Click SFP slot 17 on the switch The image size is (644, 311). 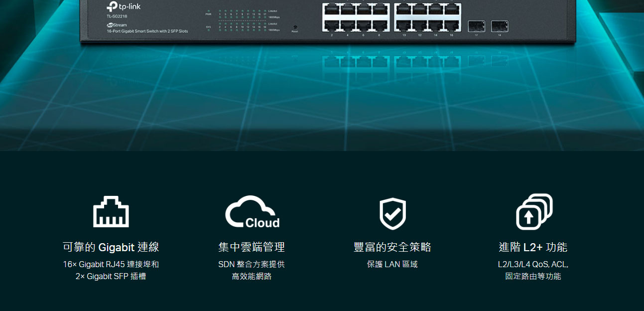[x=476, y=26]
